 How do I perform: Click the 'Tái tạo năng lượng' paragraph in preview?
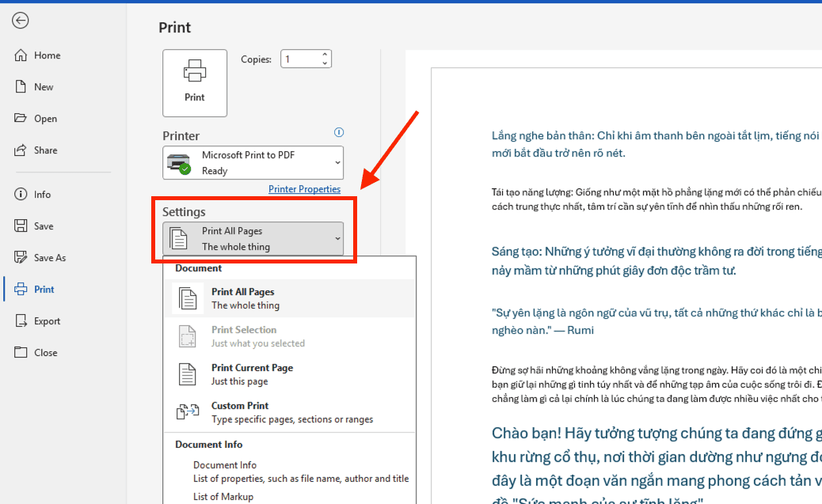(x=656, y=199)
